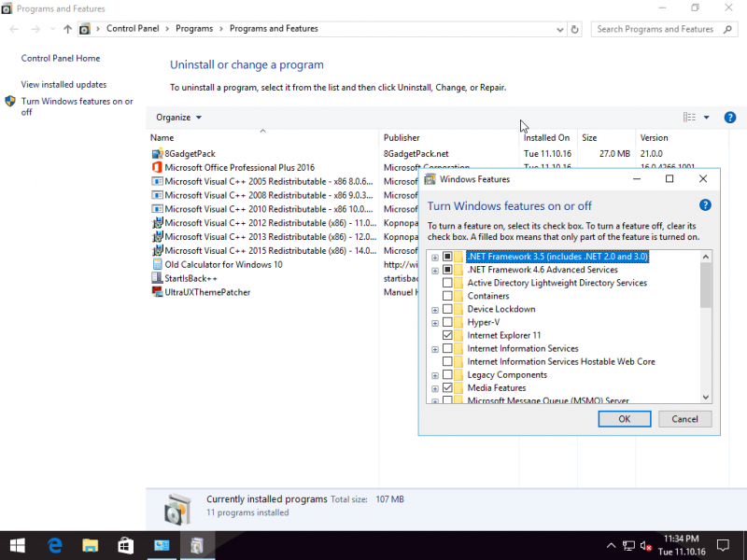Check the Device Lockdown checkbox
Image resolution: width=747 pixels, height=560 pixels.
tap(447, 309)
